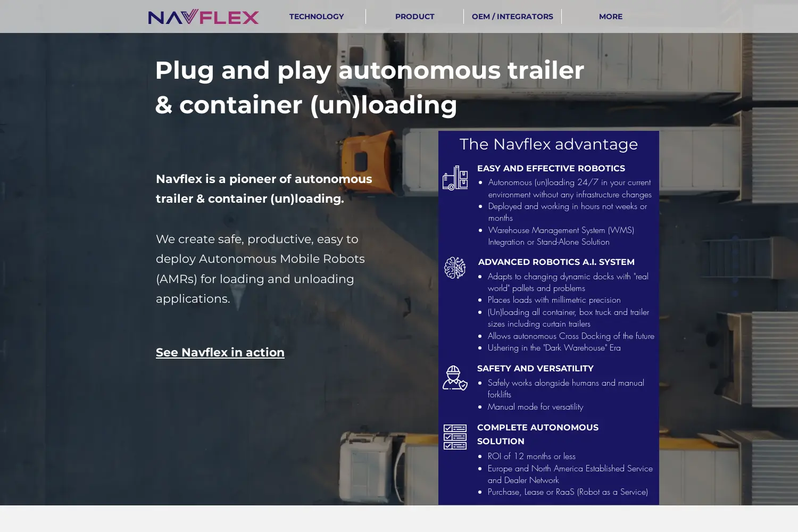Click the Purchase, Lease or RaaS bullet
This screenshot has height=532, width=798.
point(568,492)
